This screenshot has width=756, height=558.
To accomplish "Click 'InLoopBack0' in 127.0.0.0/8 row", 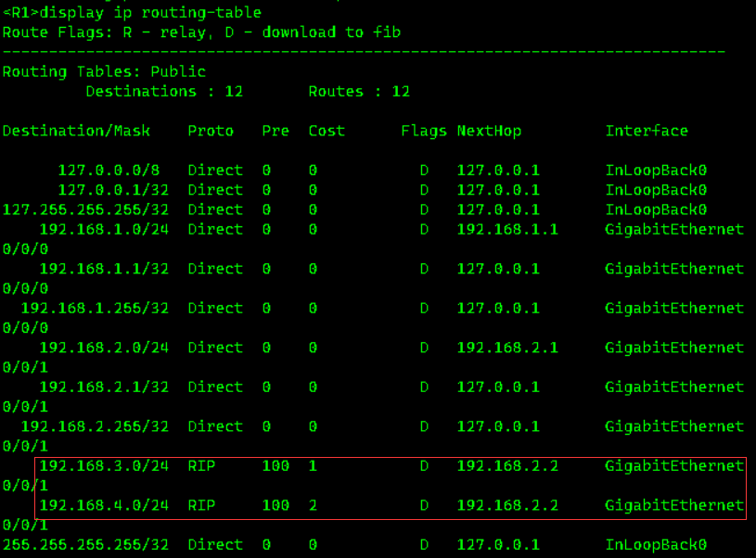I will point(656,171).
